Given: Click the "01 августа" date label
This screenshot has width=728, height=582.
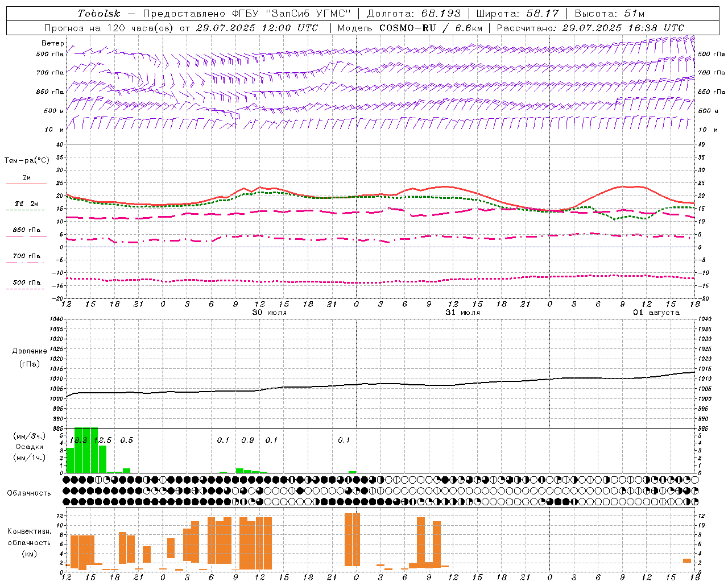Looking at the screenshot, I should [x=656, y=313].
